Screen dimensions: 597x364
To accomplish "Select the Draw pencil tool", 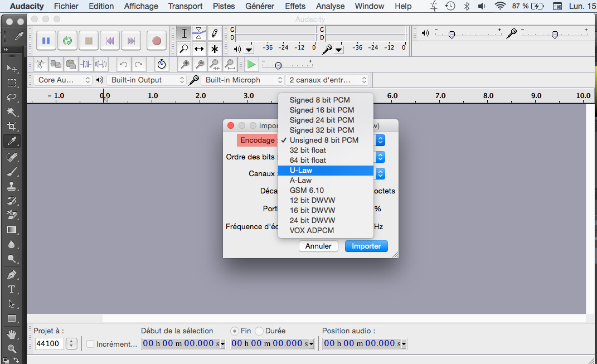I will (x=214, y=33).
